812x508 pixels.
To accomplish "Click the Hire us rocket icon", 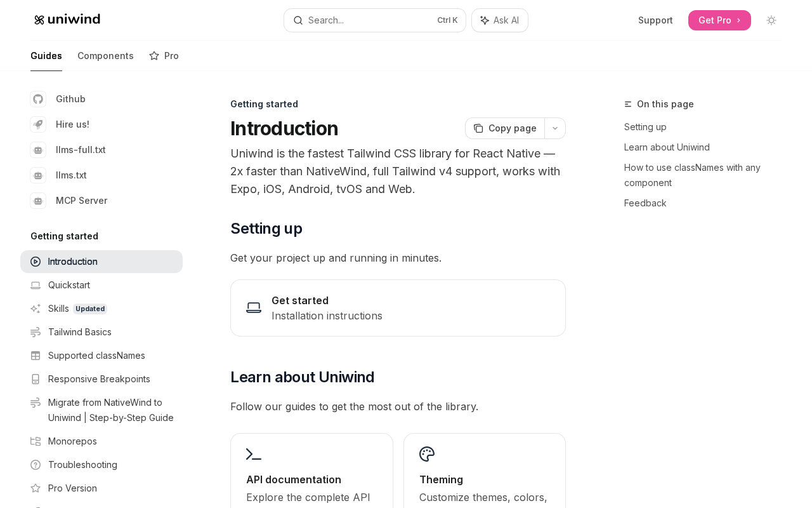I will (x=38, y=124).
